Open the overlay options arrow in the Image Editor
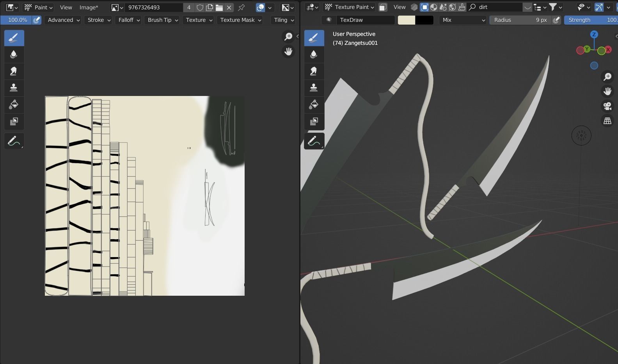The height and width of the screenshot is (364, 618). [270, 7]
